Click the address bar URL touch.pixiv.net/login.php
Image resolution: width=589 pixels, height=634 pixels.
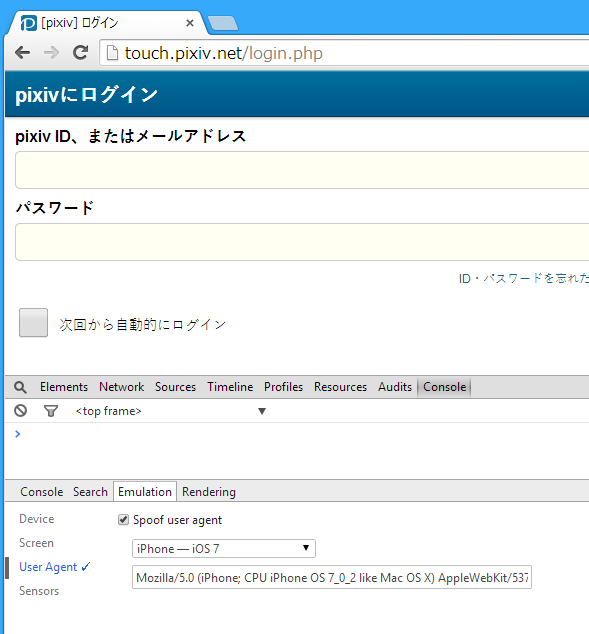(224, 53)
